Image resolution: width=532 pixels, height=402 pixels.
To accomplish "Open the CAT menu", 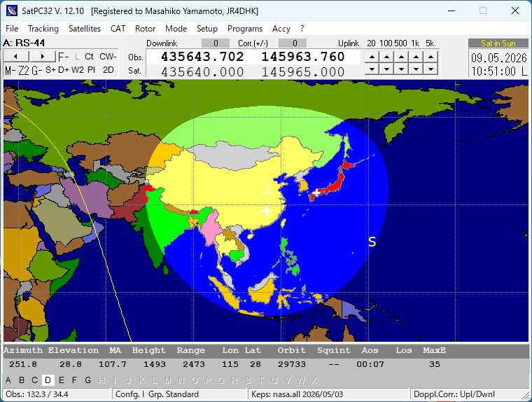I will click(118, 29).
